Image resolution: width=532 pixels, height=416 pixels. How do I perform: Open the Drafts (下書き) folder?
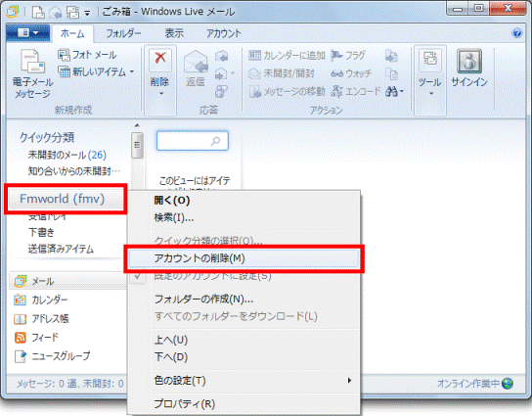pyautogui.click(x=41, y=233)
